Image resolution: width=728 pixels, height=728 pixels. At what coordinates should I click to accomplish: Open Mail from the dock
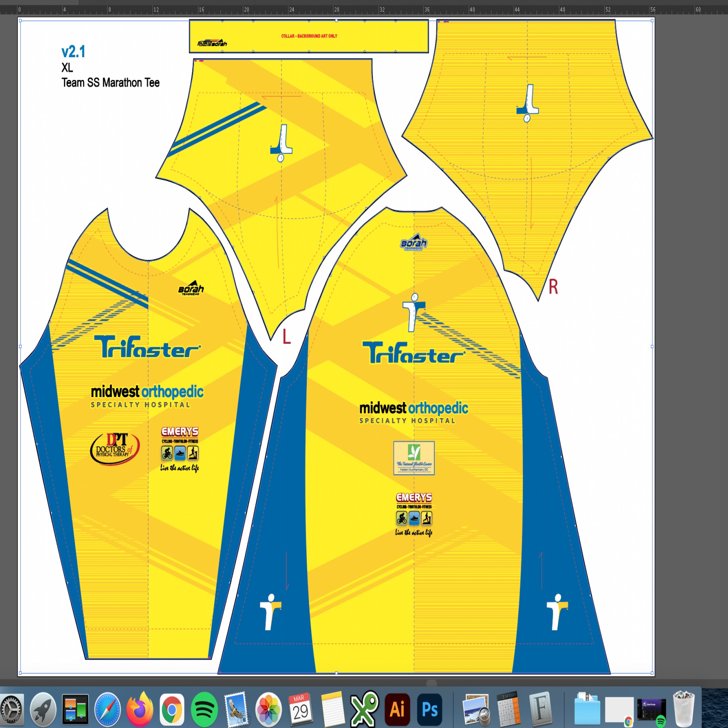236,709
